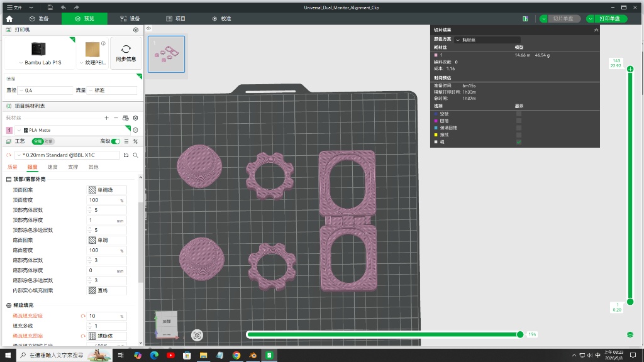Open the 支撑 settings tab
Image resolution: width=644 pixels, height=362 pixels.
[x=73, y=167]
